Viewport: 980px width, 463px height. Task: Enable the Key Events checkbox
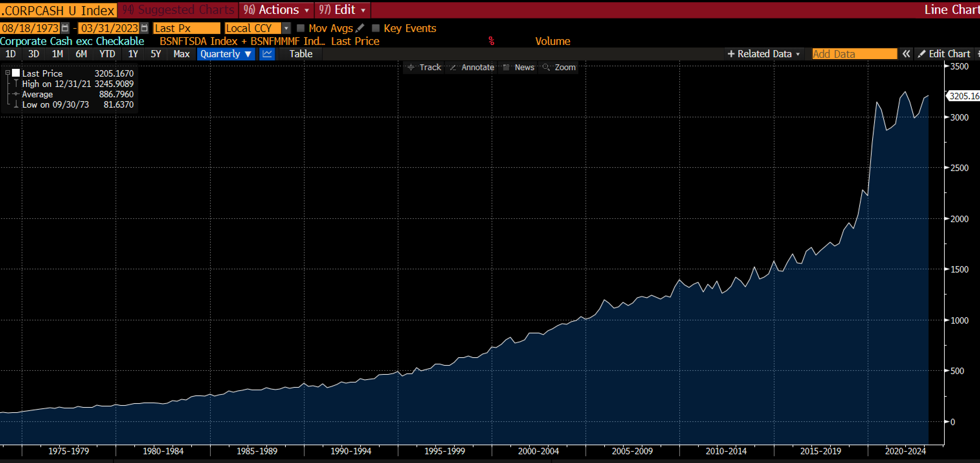point(375,28)
